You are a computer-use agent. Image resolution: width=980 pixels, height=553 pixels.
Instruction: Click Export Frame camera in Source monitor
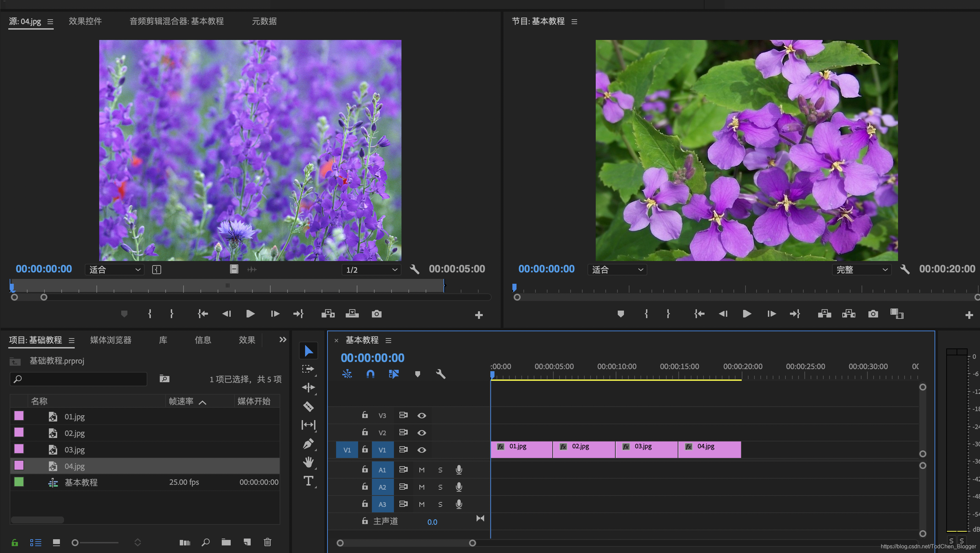coord(376,314)
